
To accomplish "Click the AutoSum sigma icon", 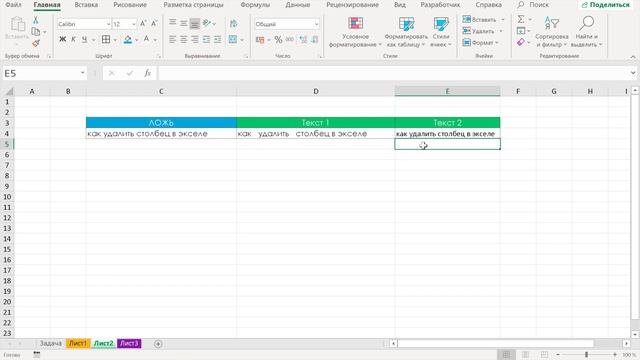I will [x=521, y=19].
